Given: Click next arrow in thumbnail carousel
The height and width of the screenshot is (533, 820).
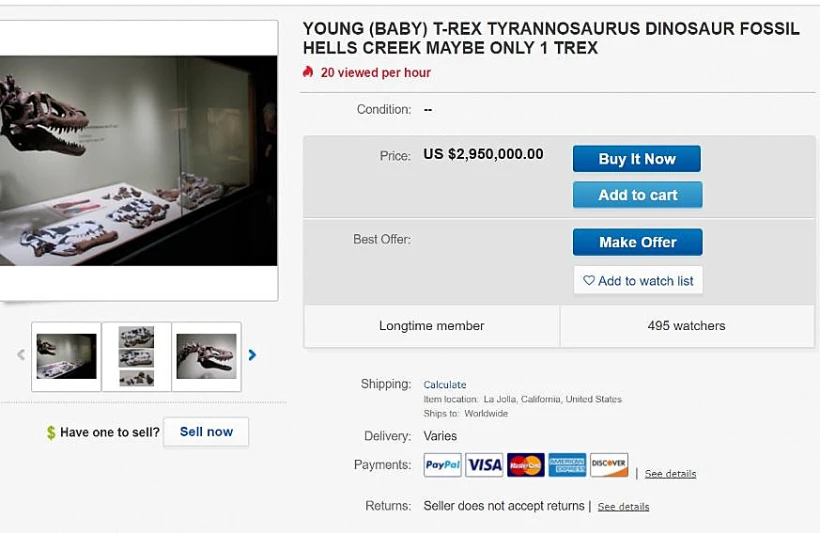Looking at the screenshot, I should pos(252,355).
